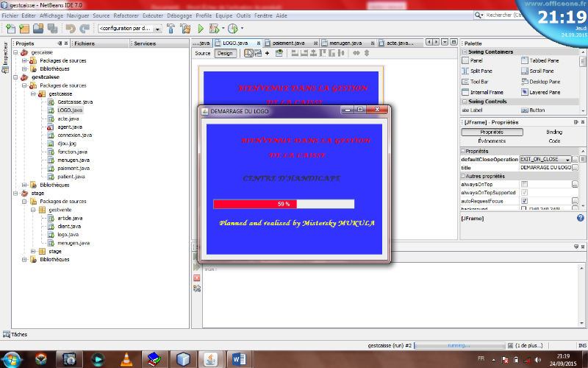Screen dimensions: 588x368
Task: Collapse Swing Controls palette section
Action: pyautogui.click(x=465, y=102)
